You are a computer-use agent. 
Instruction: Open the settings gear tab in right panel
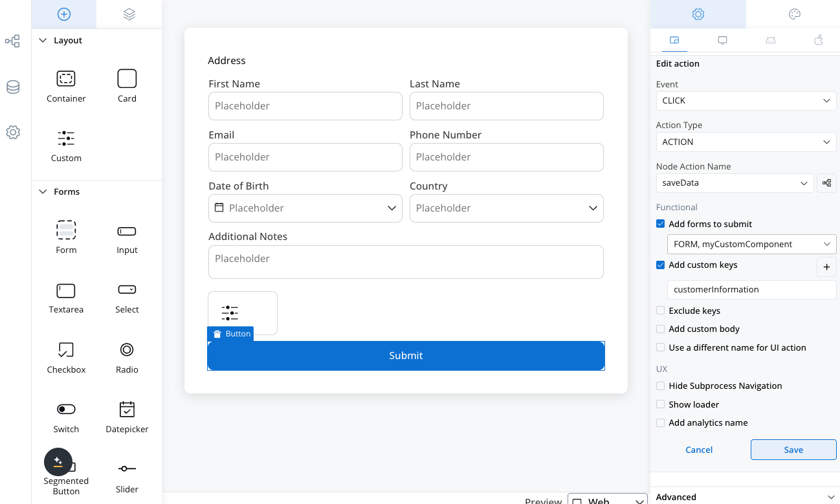[698, 14]
